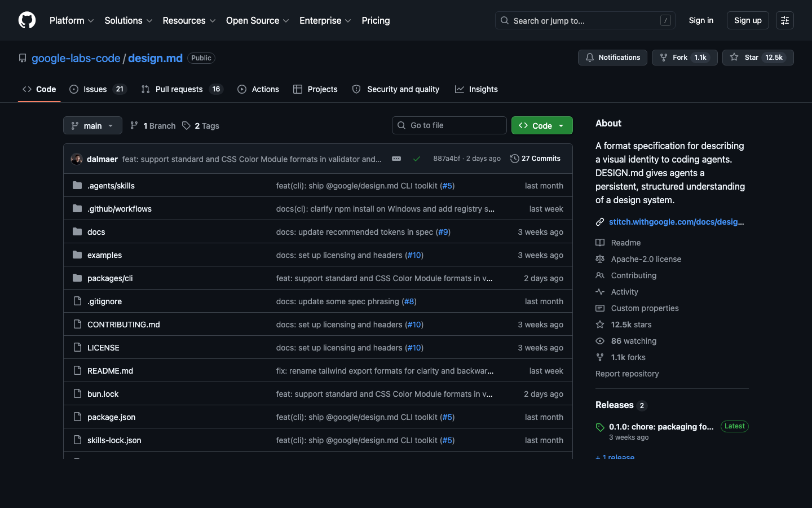Click the folder icon beside docs

77,231
